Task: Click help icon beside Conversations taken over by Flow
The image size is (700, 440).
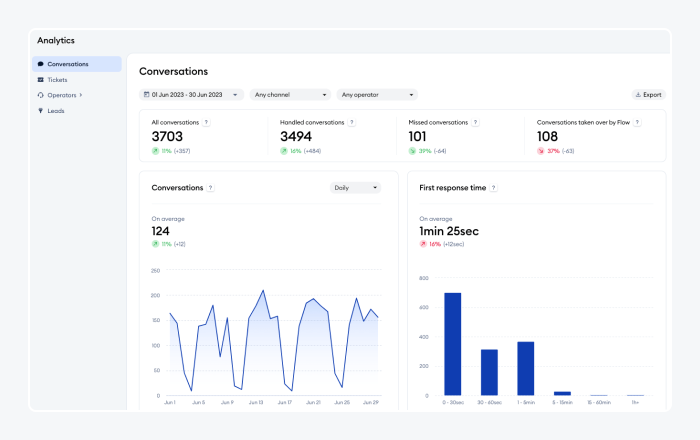Action: pyautogui.click(x=637, y=122)
